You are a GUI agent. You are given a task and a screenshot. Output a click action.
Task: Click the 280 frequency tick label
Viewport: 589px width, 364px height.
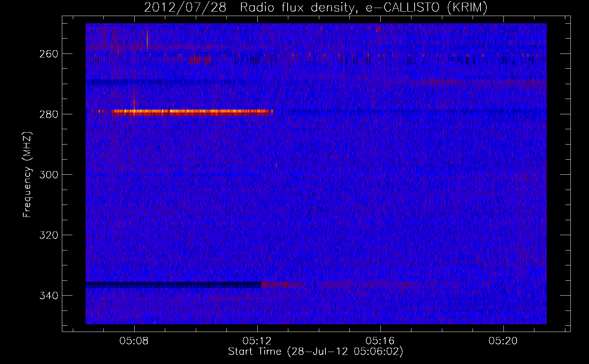pos(49,114)
